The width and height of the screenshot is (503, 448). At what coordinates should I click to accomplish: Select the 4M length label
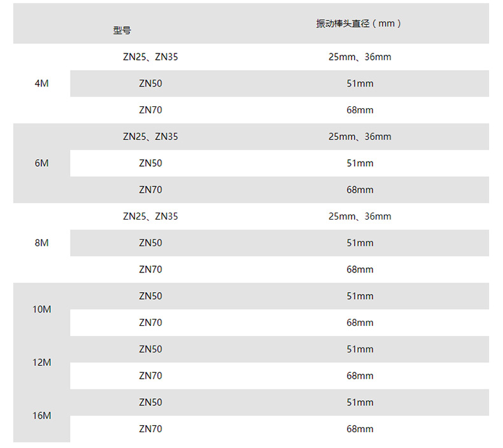click(41, 83)
